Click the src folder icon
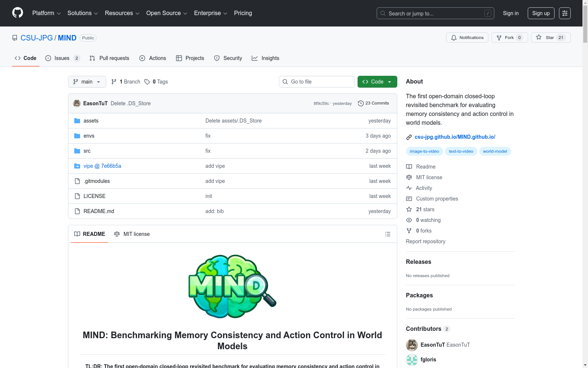 tap(77, 151)
